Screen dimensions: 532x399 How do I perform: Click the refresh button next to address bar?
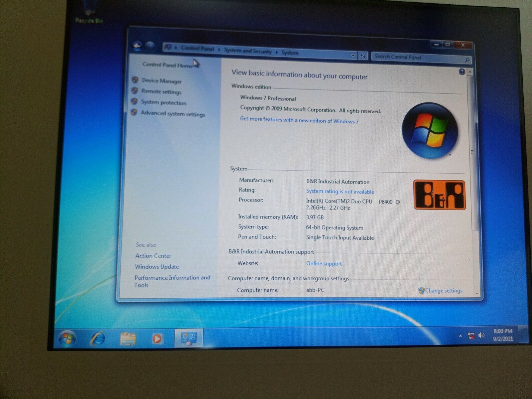pos(363,56)
